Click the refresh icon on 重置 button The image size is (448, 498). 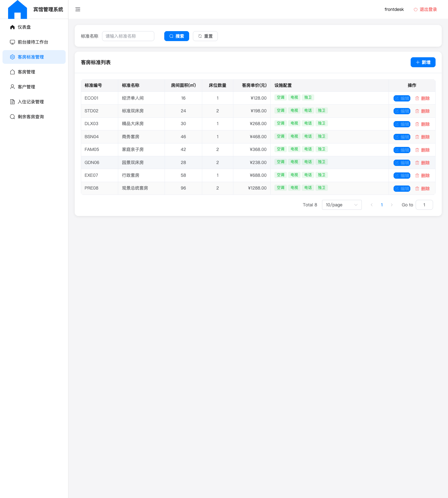tap(200, 36)
